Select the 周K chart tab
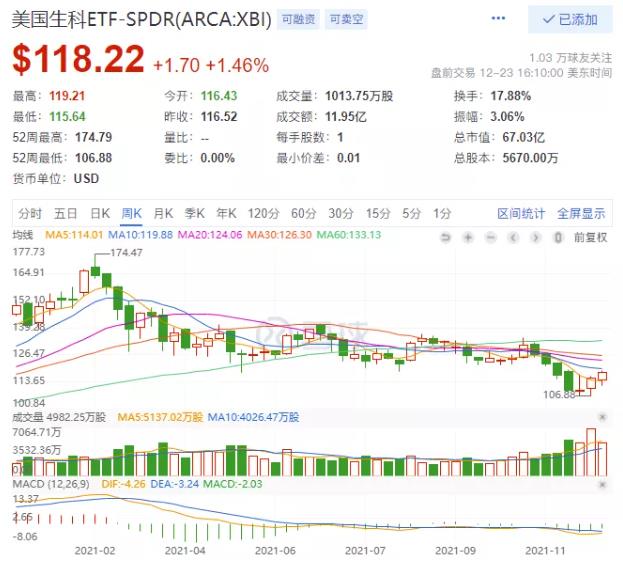Viewport: 623px width, 571px height. coord(131,213)
